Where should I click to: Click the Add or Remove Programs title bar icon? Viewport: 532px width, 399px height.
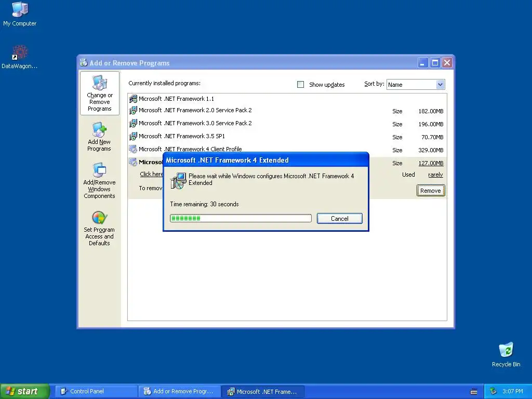pos(84,62)
